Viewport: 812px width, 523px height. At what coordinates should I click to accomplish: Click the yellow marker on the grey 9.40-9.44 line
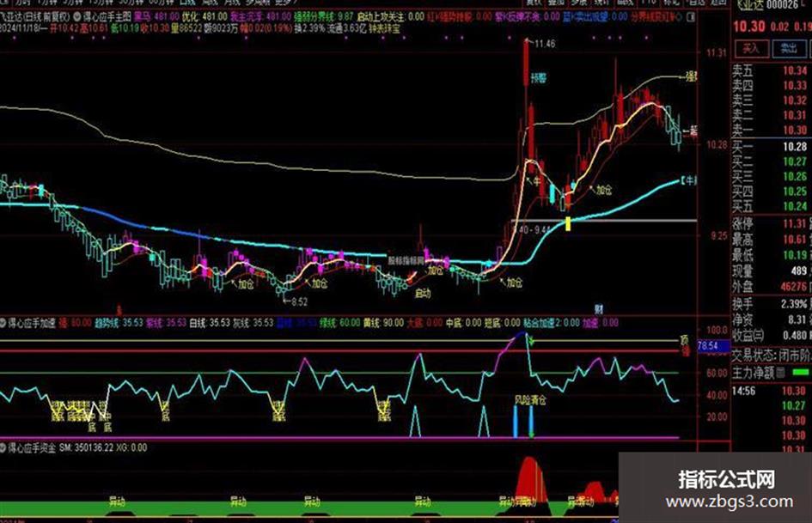(x=568, y=223)
